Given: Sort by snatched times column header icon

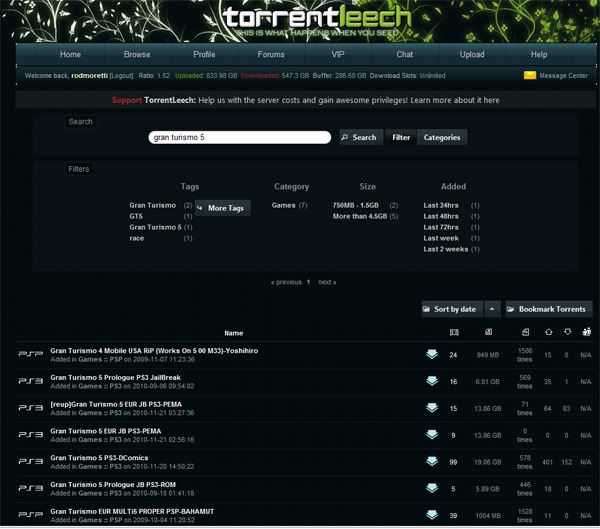Looking at the screenshot, I should click(x=525, y=332).
